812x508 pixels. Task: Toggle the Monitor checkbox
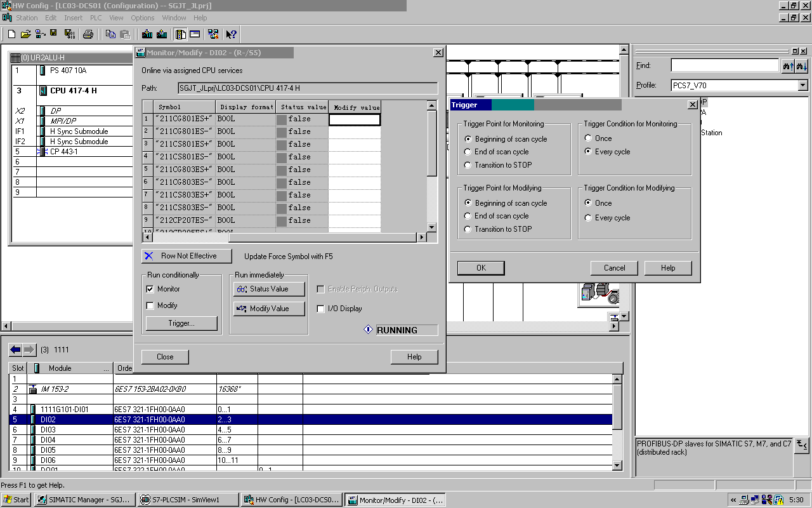coord(150,289)
